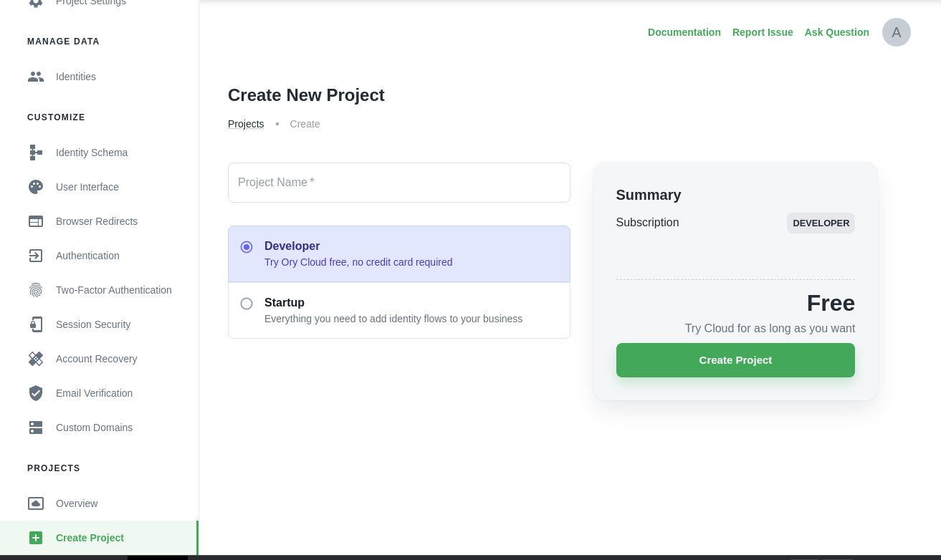This screenshot has height=560, width=941.
Task: Select the Developer plan radio button
Action: point(247,247)
